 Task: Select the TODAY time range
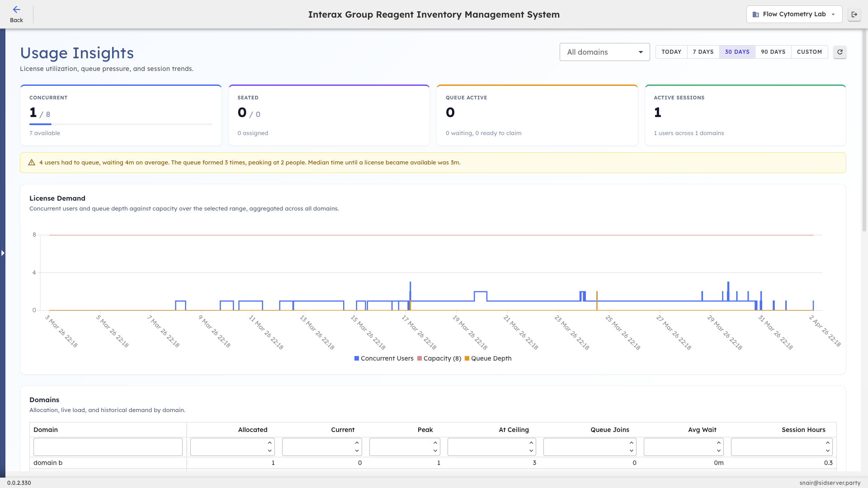click(x=671, y=52)
